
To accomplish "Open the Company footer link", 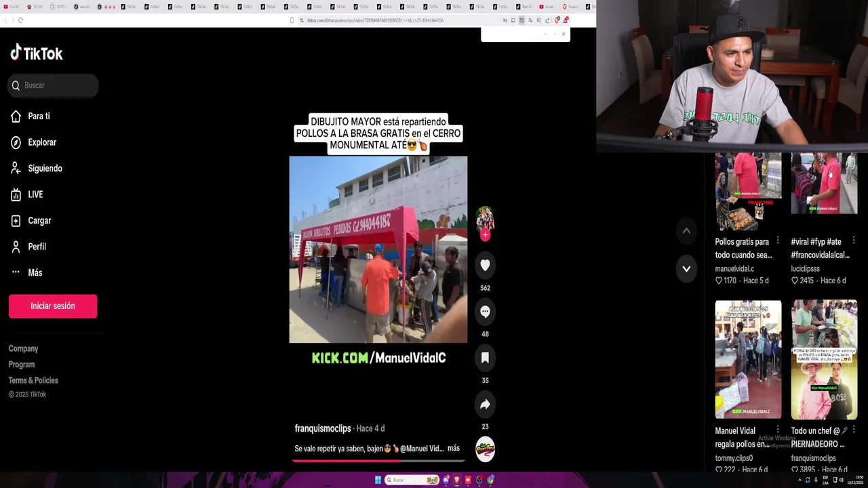I will pyautogui.click(x=23, y=348).
